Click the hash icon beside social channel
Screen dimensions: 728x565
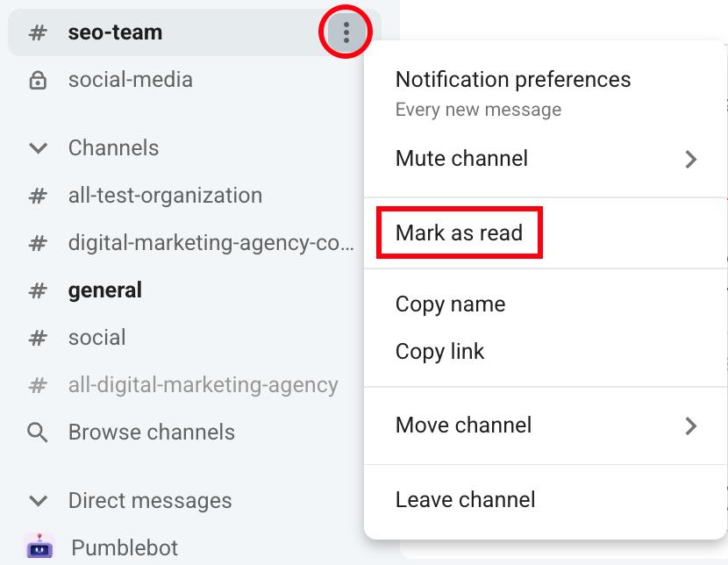coord(38,338)
